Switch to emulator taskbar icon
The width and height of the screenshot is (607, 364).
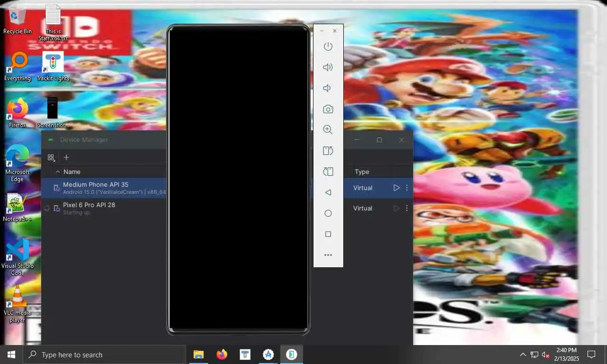pos(292,355)
